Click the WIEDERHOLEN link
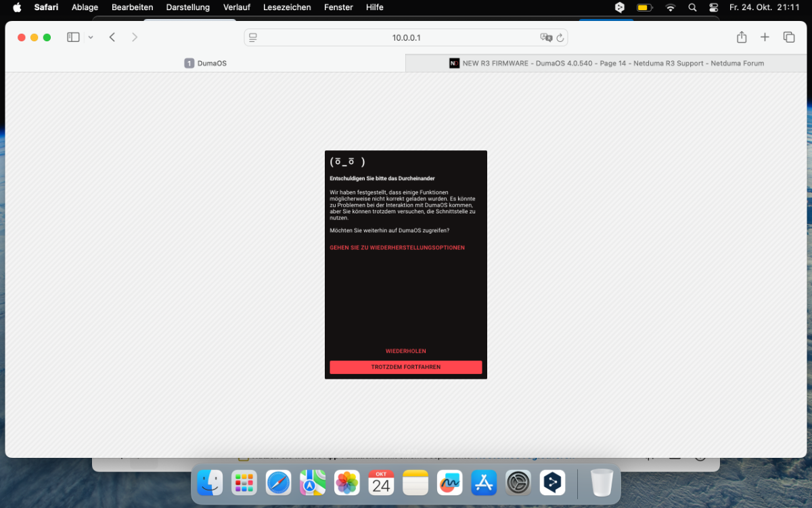812x508 pixels. (x=406, y=351)
